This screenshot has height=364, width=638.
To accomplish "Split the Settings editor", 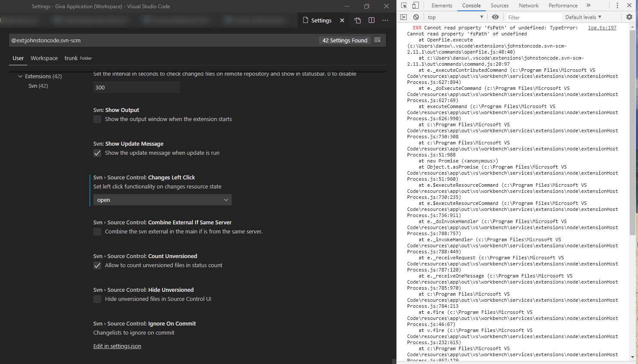I will pos(371,20).
